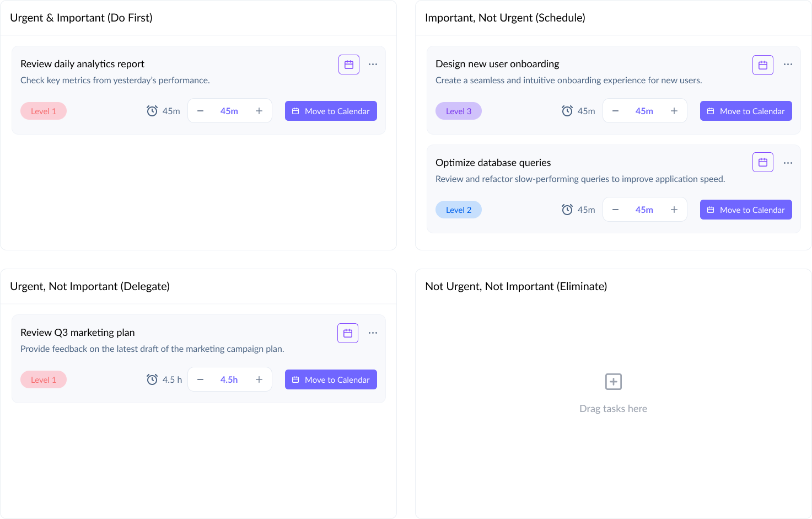This screenshot has height=519, width=812.
Task: Click Level 3 badge on Design new user onboarding
Action: (459, 111)
